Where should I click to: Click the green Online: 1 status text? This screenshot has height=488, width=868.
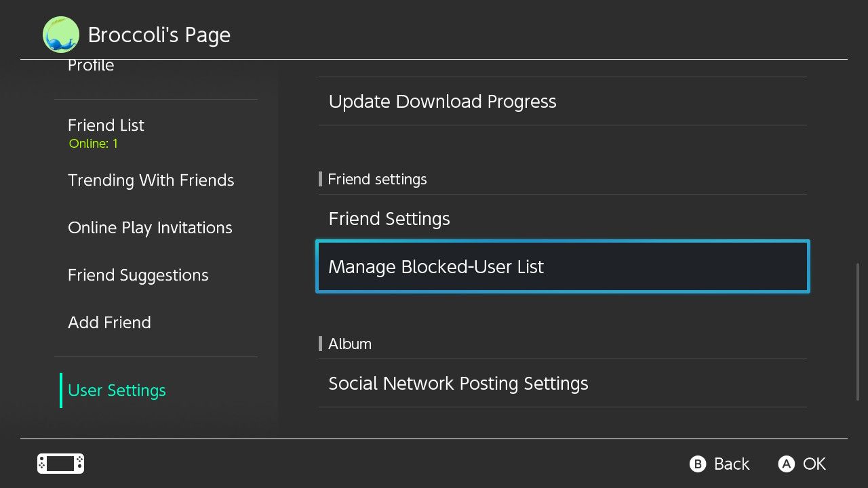tap(94, 144)
